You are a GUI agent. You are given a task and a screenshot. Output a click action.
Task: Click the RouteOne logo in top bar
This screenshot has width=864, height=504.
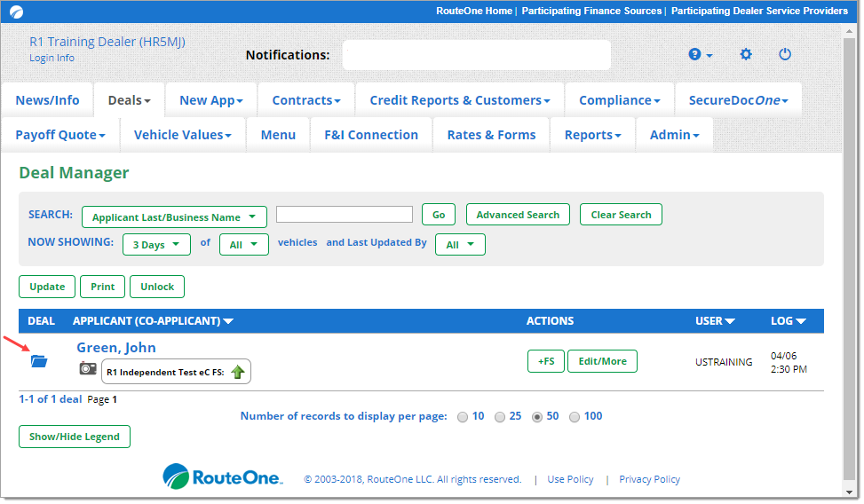pos(17,12)
